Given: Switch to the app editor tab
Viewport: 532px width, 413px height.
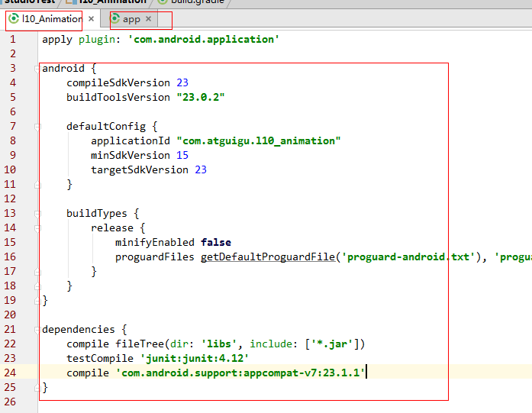Looking at the screenshot, I should [x=131, y=19].
